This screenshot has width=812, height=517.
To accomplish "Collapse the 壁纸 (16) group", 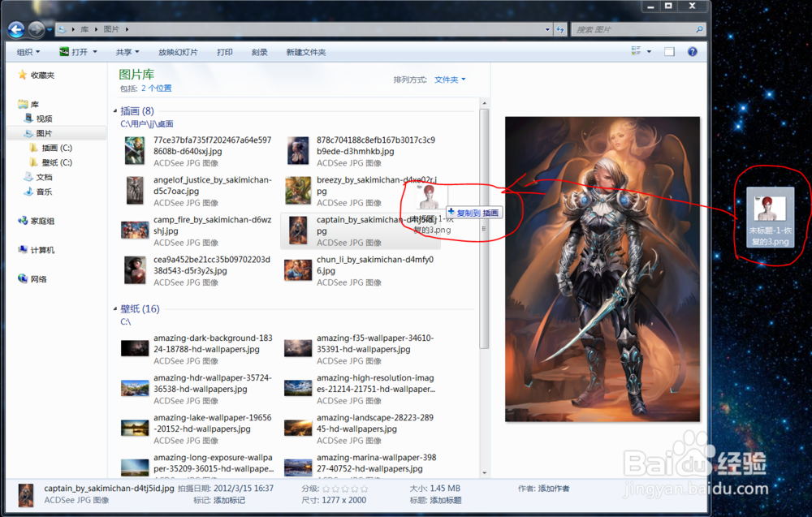I will (115, 308).
